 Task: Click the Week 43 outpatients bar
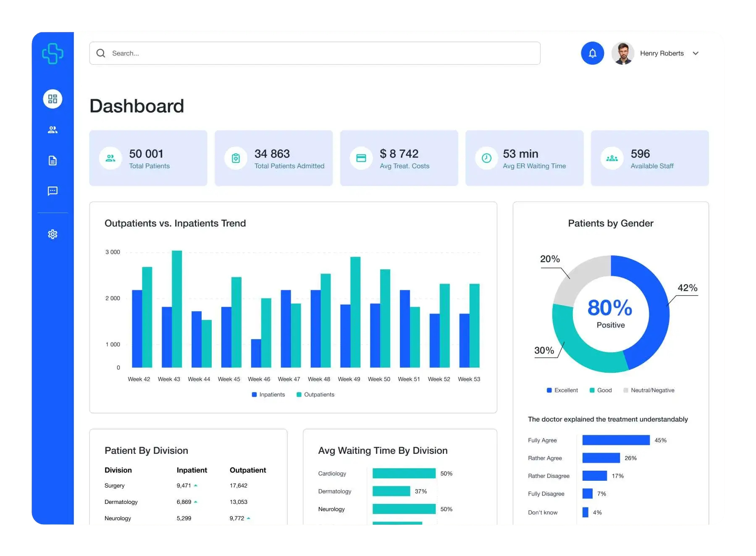click(x=177, y=309)
